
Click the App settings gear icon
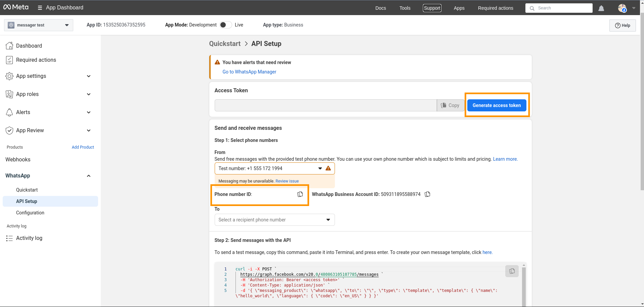pos(9,76)
